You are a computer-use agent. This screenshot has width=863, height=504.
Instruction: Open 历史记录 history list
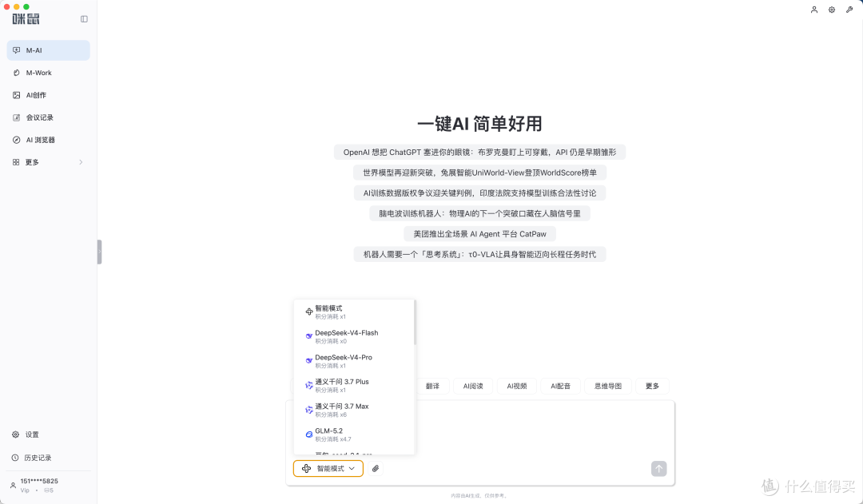[x=49, y=458]
